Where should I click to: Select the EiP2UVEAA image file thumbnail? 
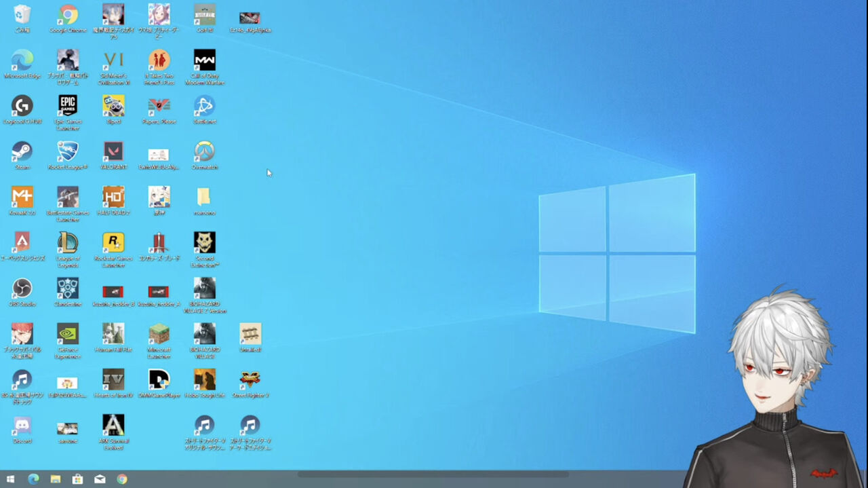(x=68, y=383)
